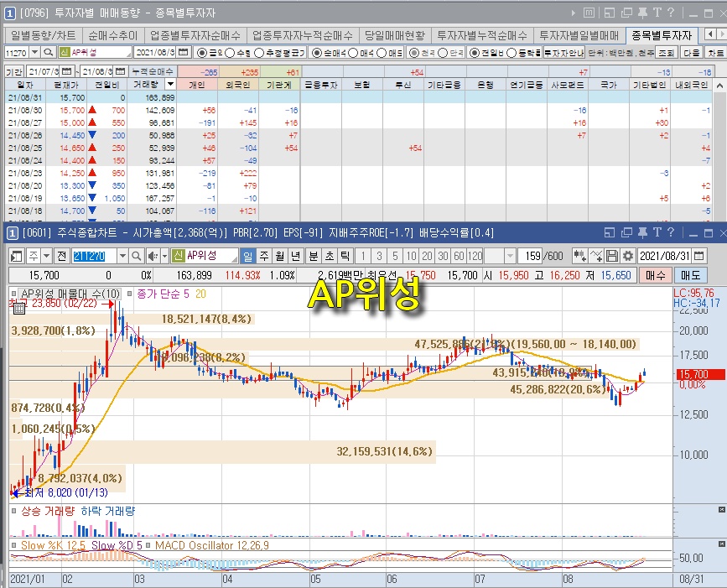Click the 조회 query button
Image resolution: width=727 pixels, height=588 pixels.
pyautogui.click(x=667, y=52)
